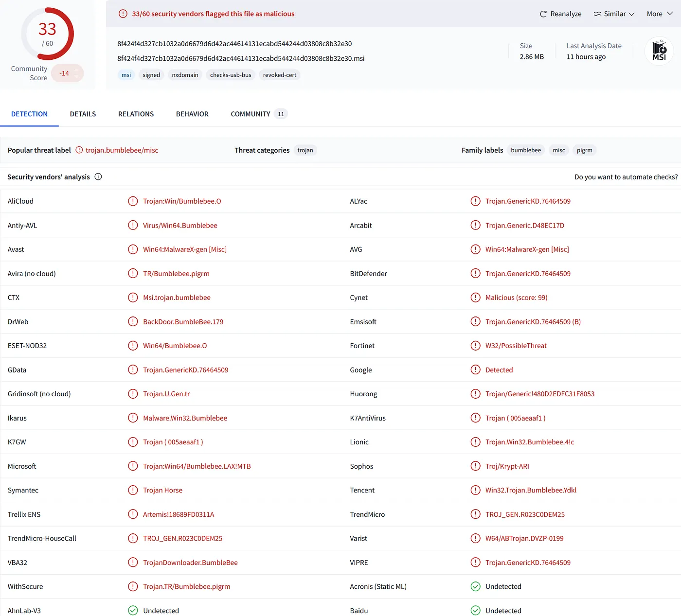681x616 pixels.
Task: Click the info icon beside Security vendors' analysis
Action: point(98,176)
